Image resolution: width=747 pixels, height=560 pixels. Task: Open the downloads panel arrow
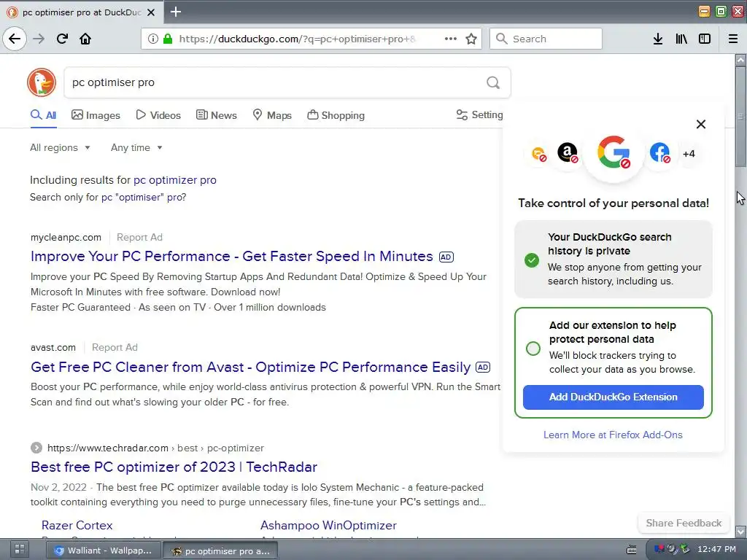(x=658, y=39)
